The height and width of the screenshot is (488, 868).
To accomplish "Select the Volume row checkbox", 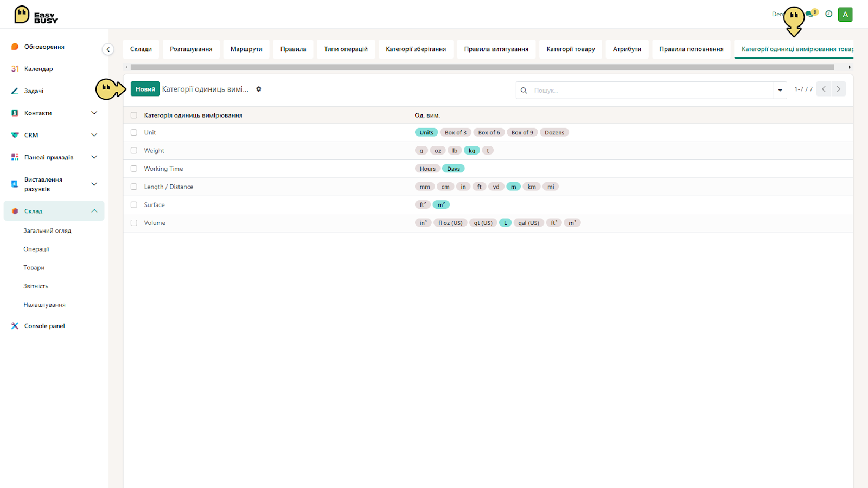I will coord(134,223).
